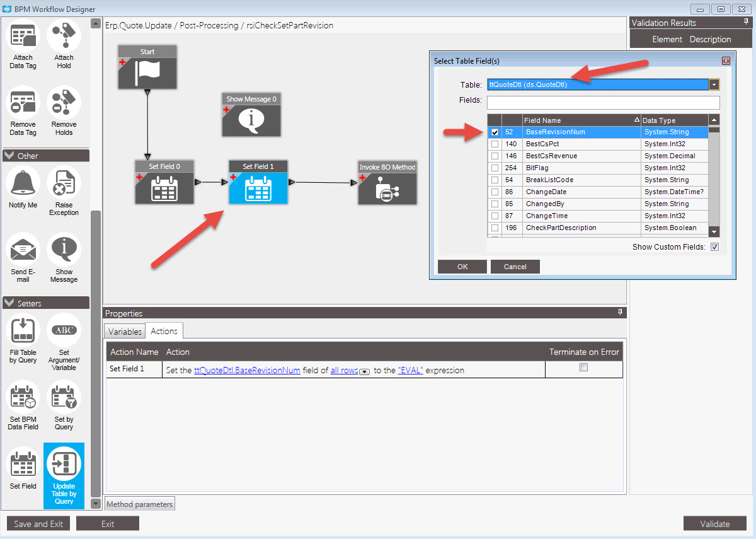Check the BitFlag field checkbox
Screen dimensions: 756x539
coord(495,168)
